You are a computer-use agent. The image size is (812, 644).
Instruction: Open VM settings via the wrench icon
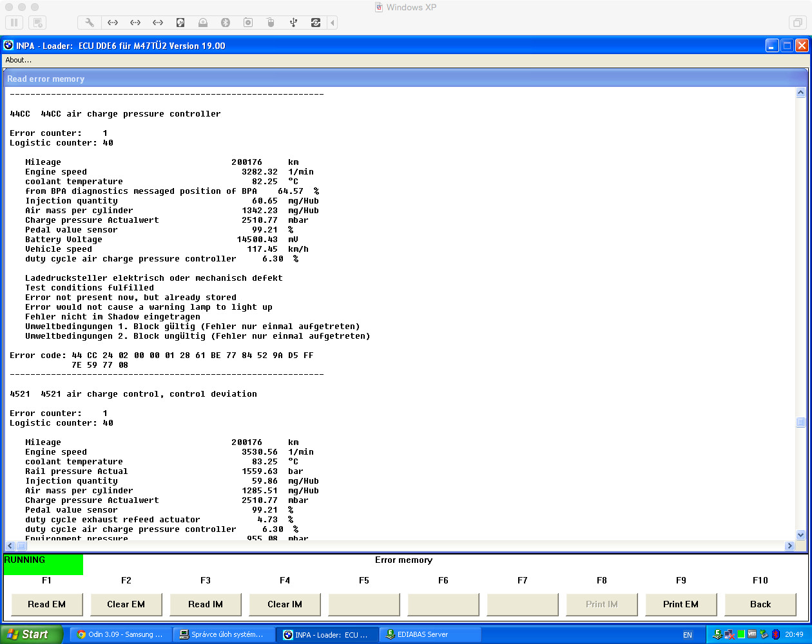90,23
